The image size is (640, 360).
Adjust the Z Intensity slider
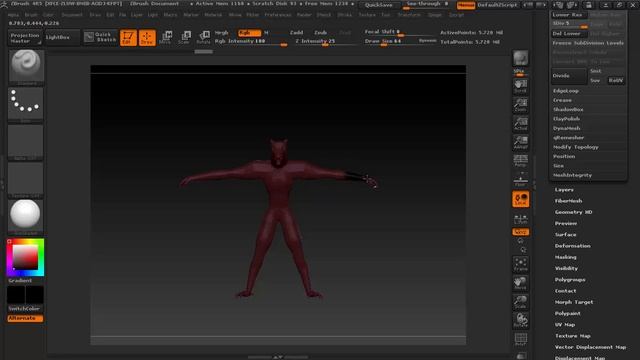point(324,42)
